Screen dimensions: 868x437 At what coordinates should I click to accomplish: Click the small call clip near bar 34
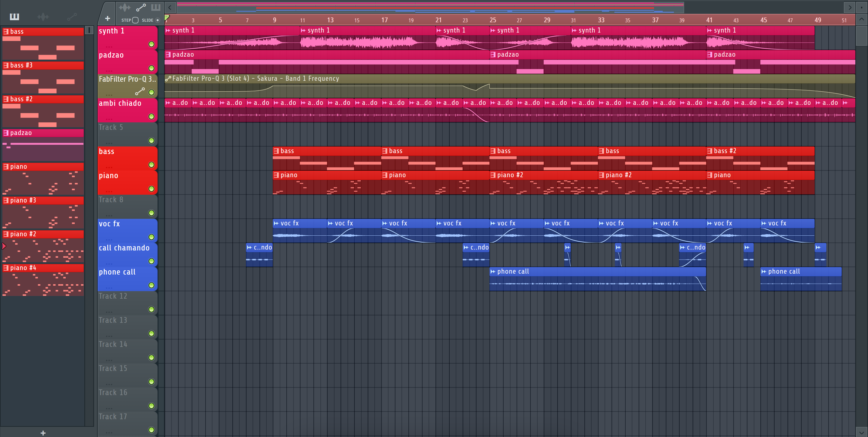[618, 255]
